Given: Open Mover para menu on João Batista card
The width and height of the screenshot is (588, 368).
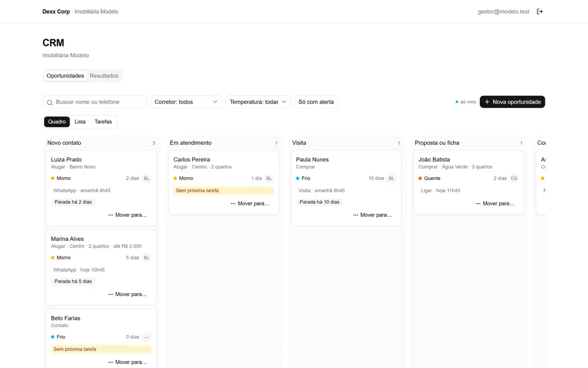Looking at the screenshot, I should point(495,203).
